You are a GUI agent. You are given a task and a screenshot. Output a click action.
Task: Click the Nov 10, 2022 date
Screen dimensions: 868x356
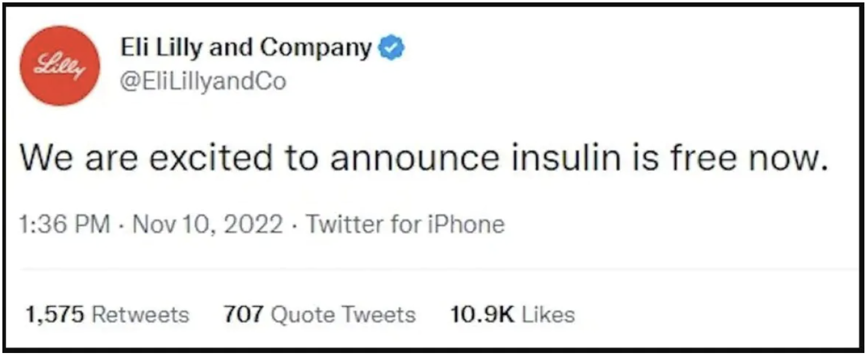click(x=208, y=225)
